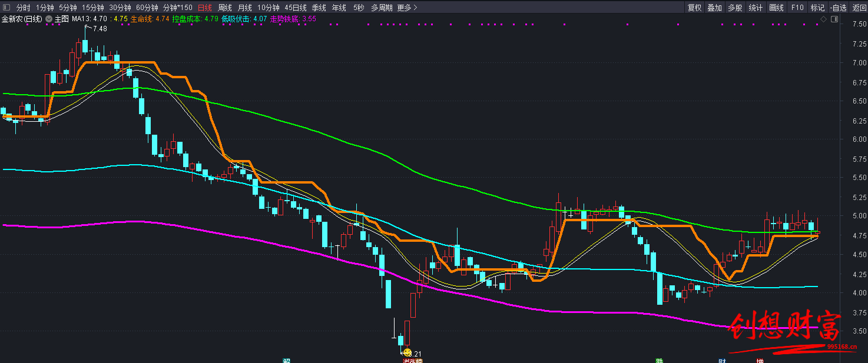Click the 4.50 price axis label
868x363 pixels.
[x=859, y=255]
